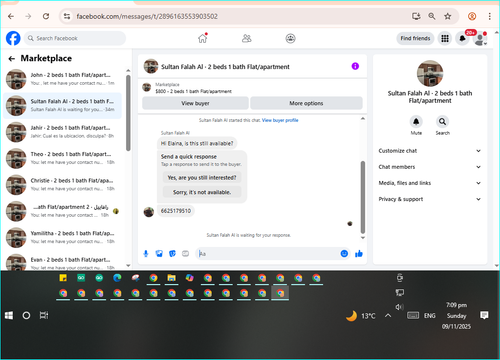The height and width of the screenshot is (360, 500).
Task: Click 'Hi Elaina, is this still available?' message
Action: point(197,144)
